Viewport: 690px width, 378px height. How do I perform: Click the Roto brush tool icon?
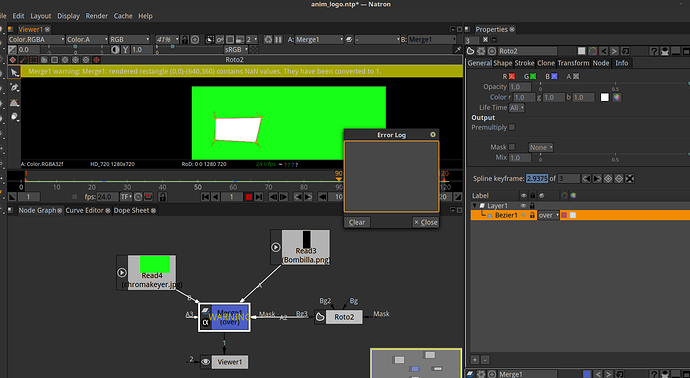[15, 117]
